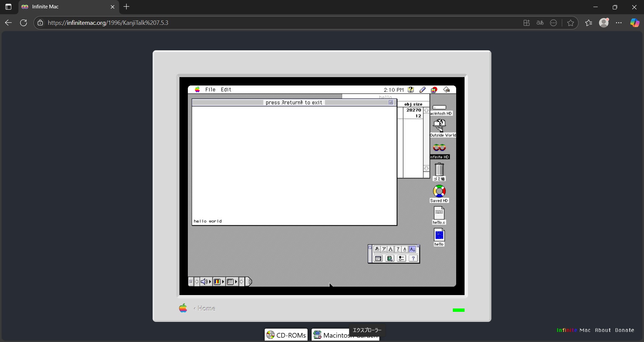Open the sound volume Control Strip module
This screenshot has width=644, height=342.
pos(206,282)
